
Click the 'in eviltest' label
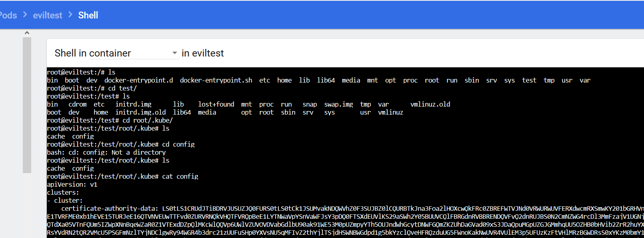coord(202,53)
